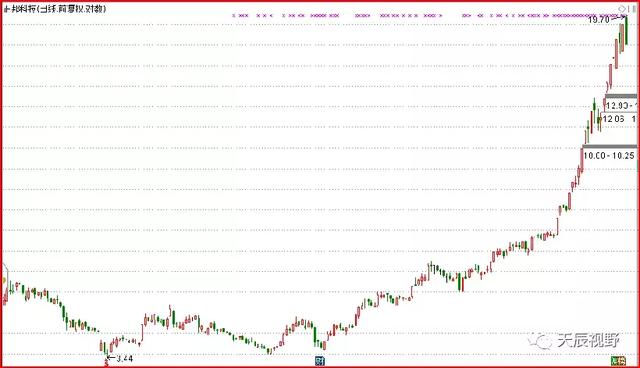Click the wide vertical bar icon in the top-right corner
Image resolution: width=640 pixels, height=368 pixels.
634,9
